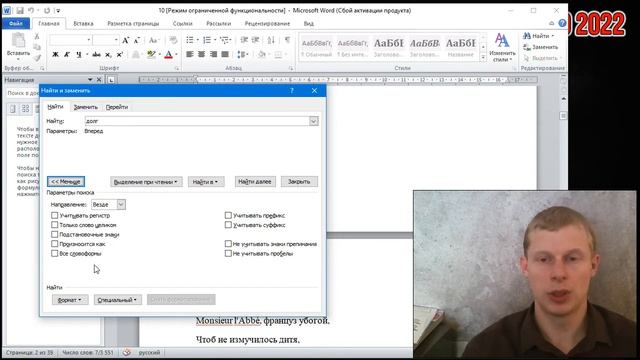Click the Sort icon
This screenshot has width=640, height=360.
point(271,40)
